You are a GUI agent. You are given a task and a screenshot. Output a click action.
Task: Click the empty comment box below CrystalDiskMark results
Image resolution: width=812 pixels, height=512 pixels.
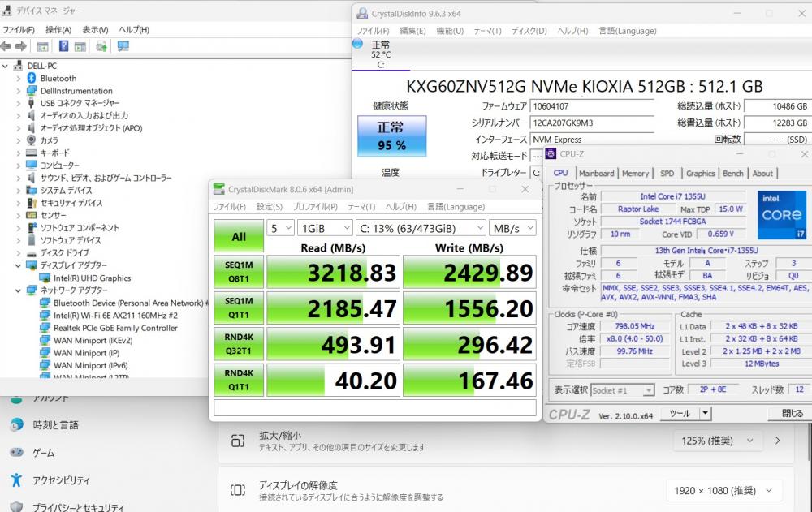coord(375,408)
